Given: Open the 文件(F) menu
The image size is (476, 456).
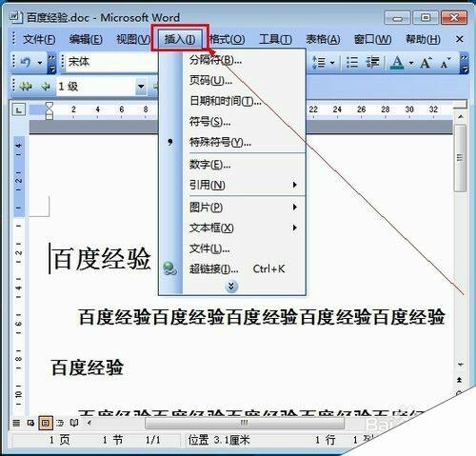Looking at the screenshot, I should tap(39, 39).
